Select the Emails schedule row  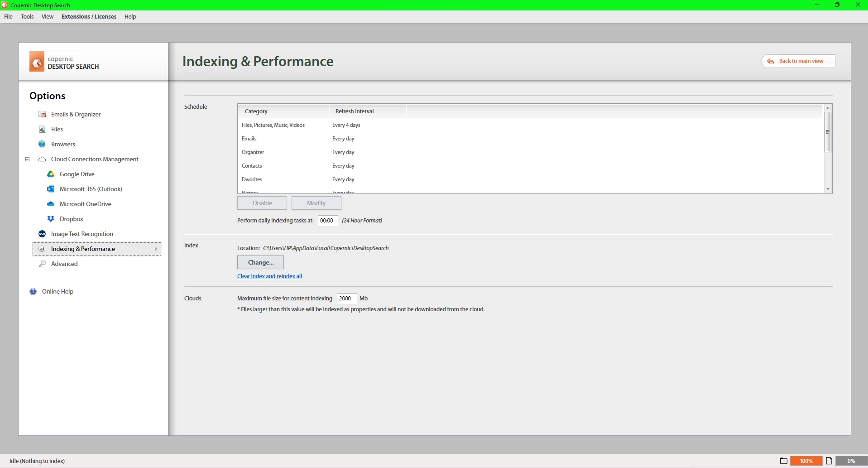(530, 139)
